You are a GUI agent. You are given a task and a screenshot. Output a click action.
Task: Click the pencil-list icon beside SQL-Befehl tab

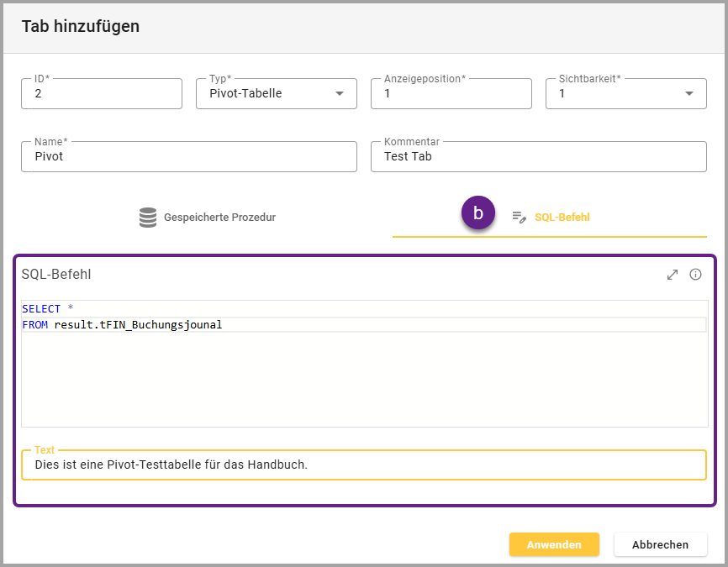pos(519,217)
